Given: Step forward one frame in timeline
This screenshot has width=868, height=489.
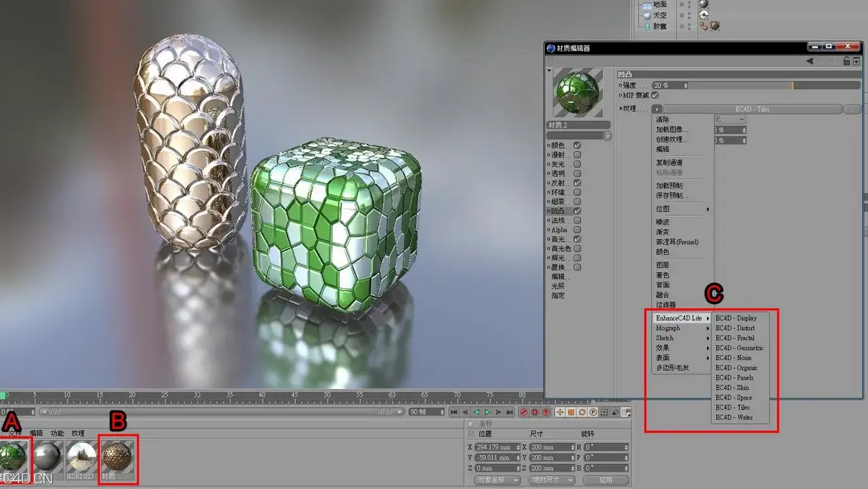Looking at the screenshot, I should 498,412.
